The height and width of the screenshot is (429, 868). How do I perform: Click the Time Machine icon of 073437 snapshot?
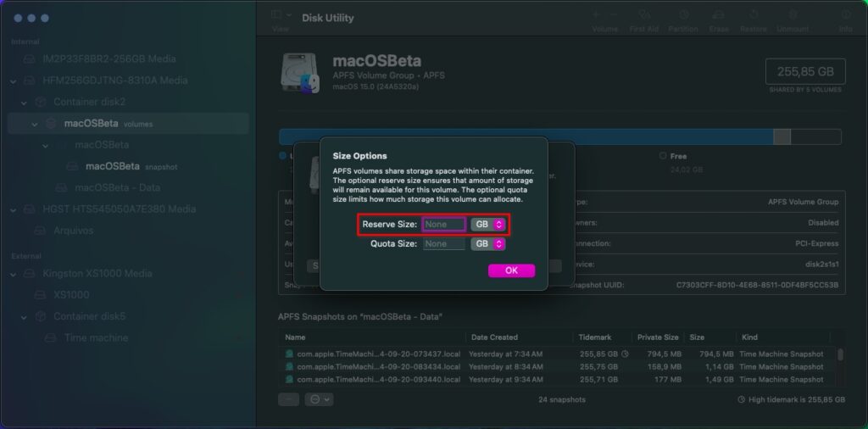coord(289,354)
